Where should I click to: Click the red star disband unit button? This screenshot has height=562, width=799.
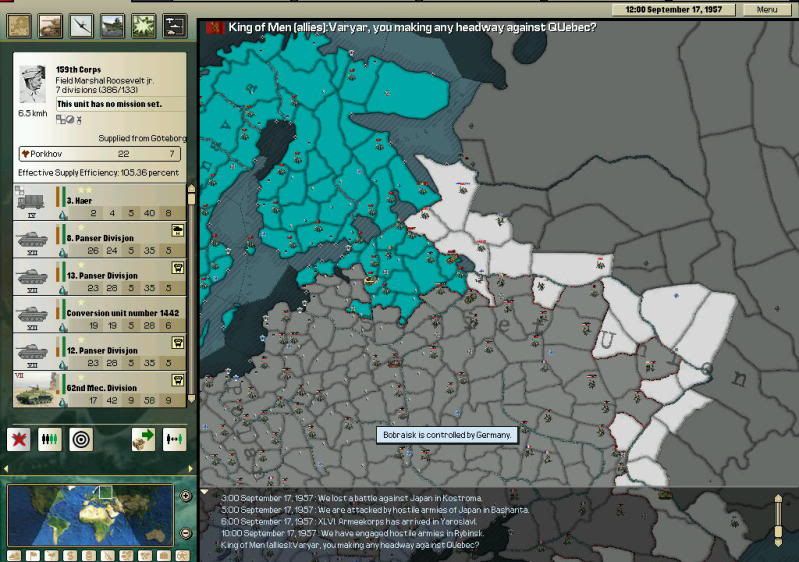(19, 439)
